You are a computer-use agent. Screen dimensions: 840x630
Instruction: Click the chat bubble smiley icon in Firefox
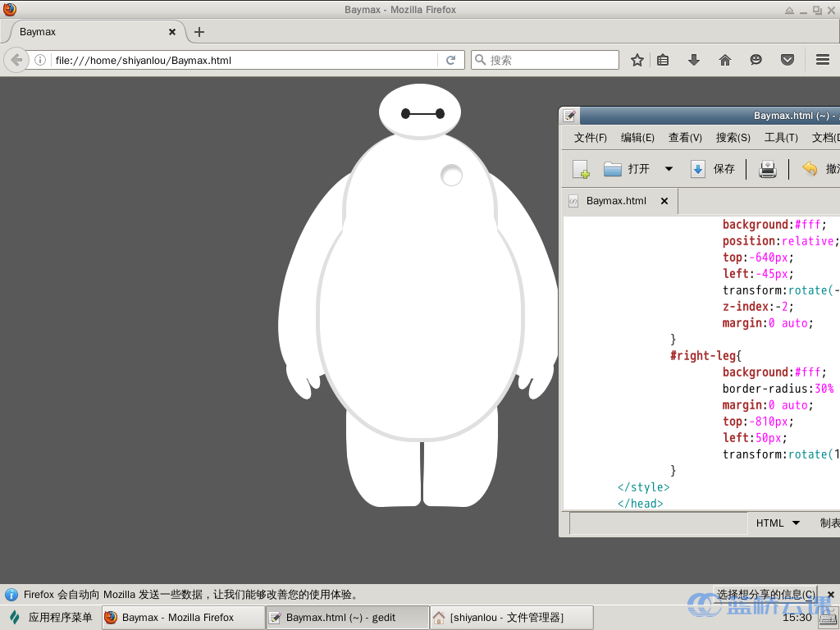tap(756, 60)
